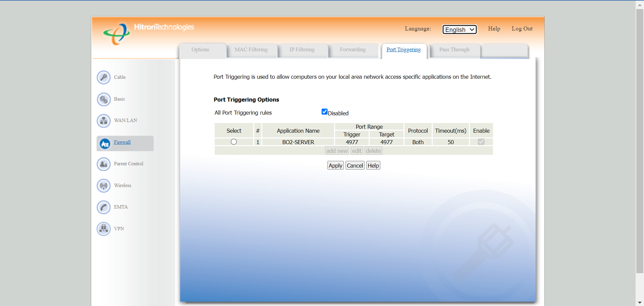Click the Firewall sidebar icon
The height and width of the screenshot is (306, 644).
(x=105, y=144)
